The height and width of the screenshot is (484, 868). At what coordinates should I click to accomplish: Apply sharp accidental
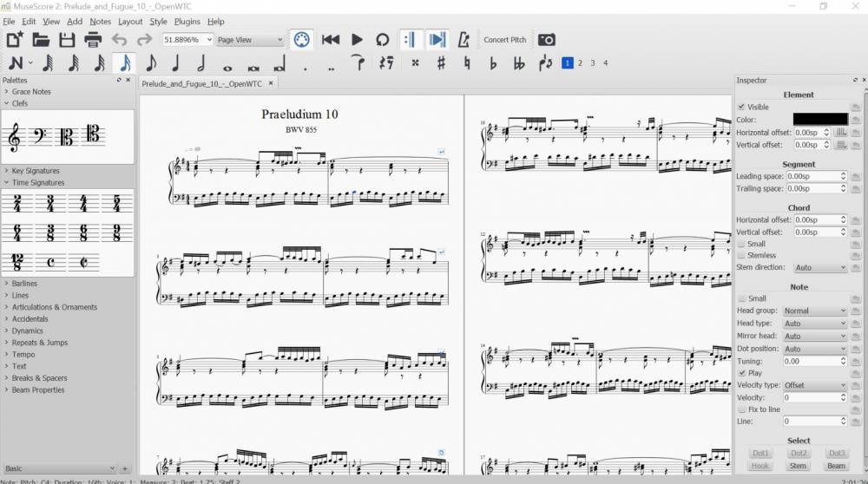441,63
